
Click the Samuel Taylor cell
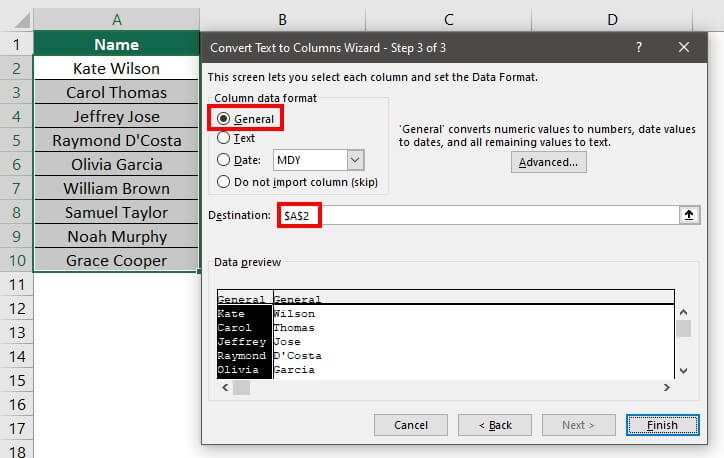(117, 212)
